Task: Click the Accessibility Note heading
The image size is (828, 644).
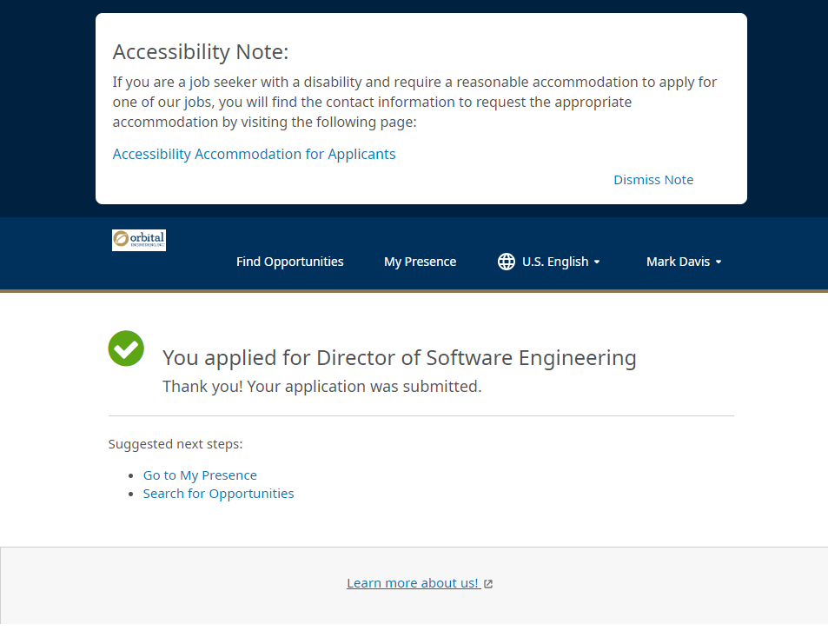Action: click(200, 52)
